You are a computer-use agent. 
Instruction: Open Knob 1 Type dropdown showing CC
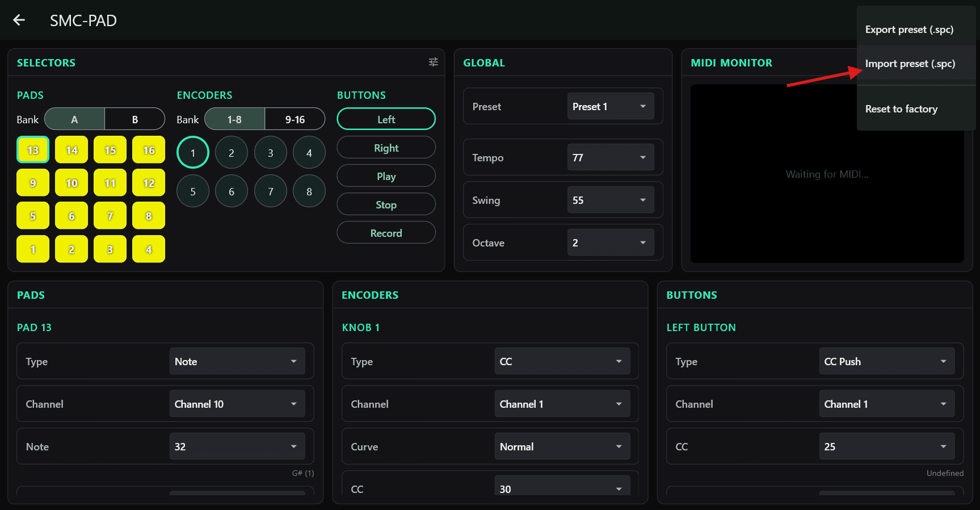562,361
